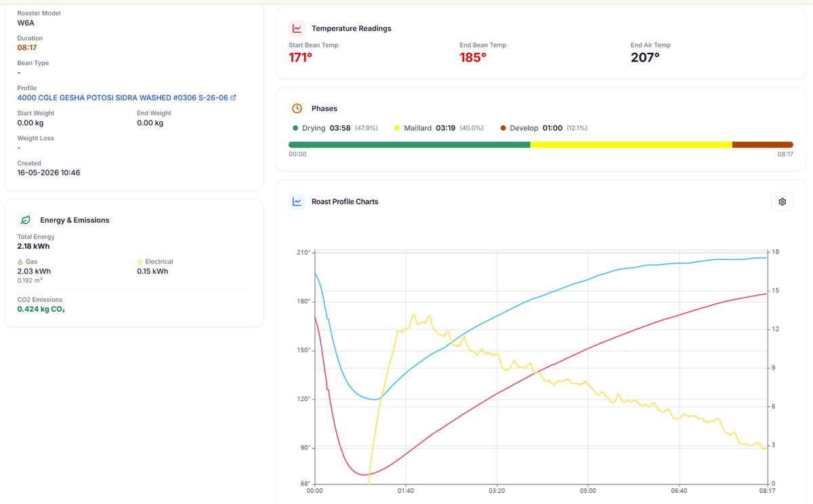Click the Temperature Readings chart icon
Image resolution: width=813 pixels, height=504 pixels.
click(x=297, y=28)
